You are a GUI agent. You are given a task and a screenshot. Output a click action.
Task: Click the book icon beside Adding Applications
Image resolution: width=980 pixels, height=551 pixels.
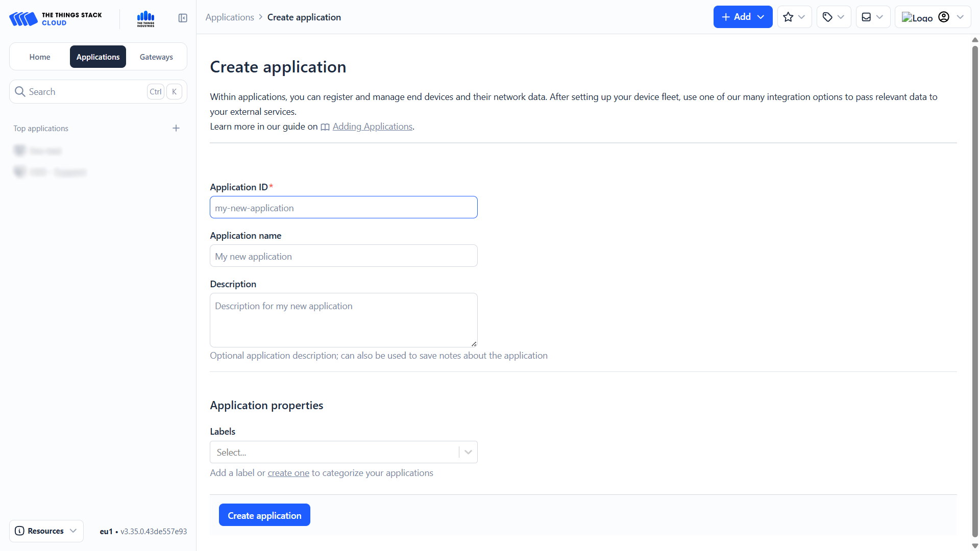coord(325,127)
